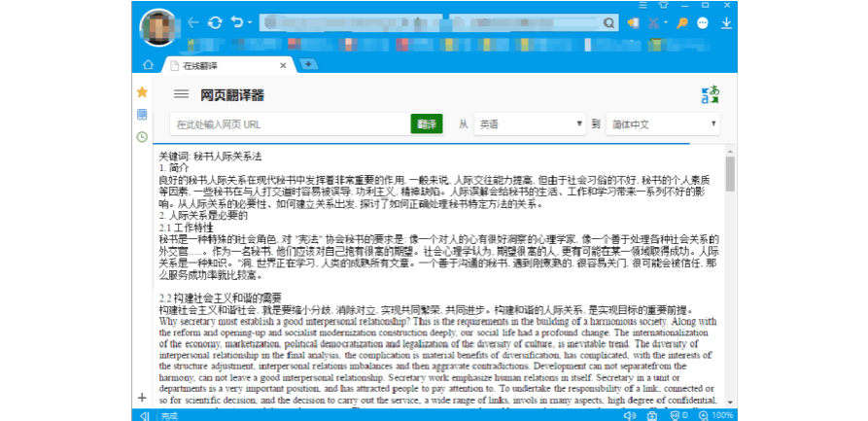868x421 pixels.
Task: Reload the page with refresh icon
Action: point(215,22)
